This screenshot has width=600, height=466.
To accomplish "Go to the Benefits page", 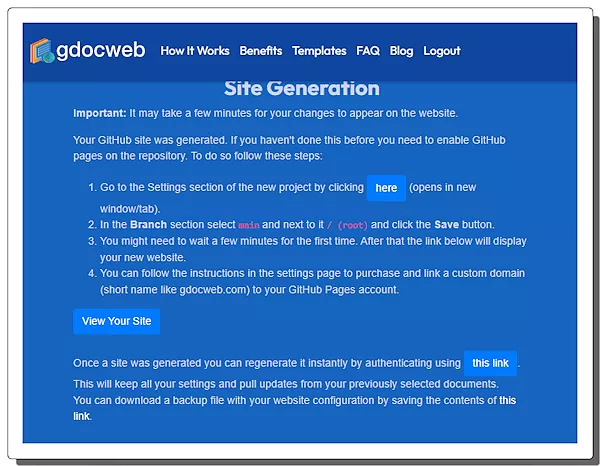I will click(x=261, y=51).
